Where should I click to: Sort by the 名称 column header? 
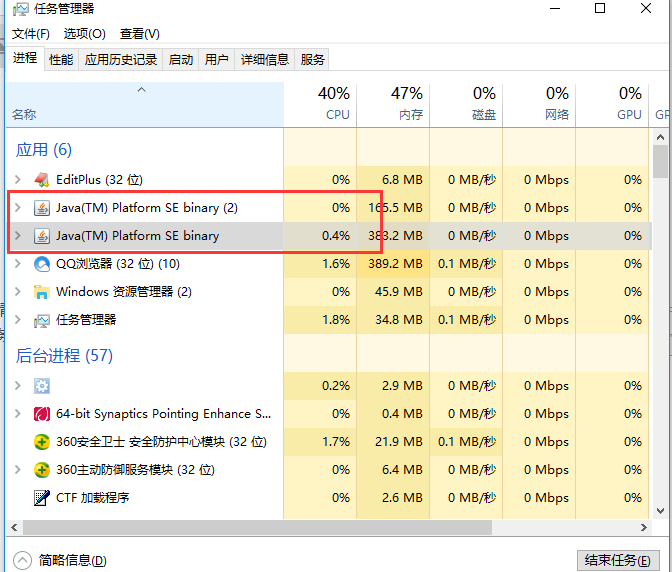coord(145,105)
